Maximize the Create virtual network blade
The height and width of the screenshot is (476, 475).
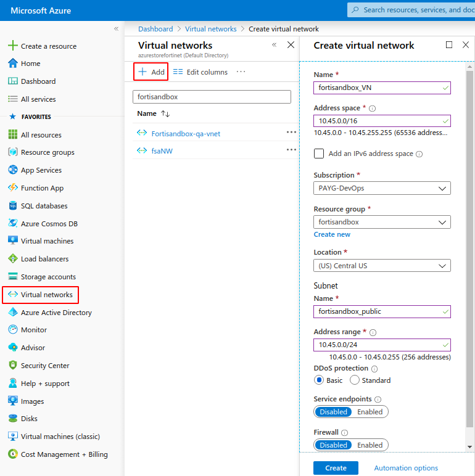coord(449,45)
